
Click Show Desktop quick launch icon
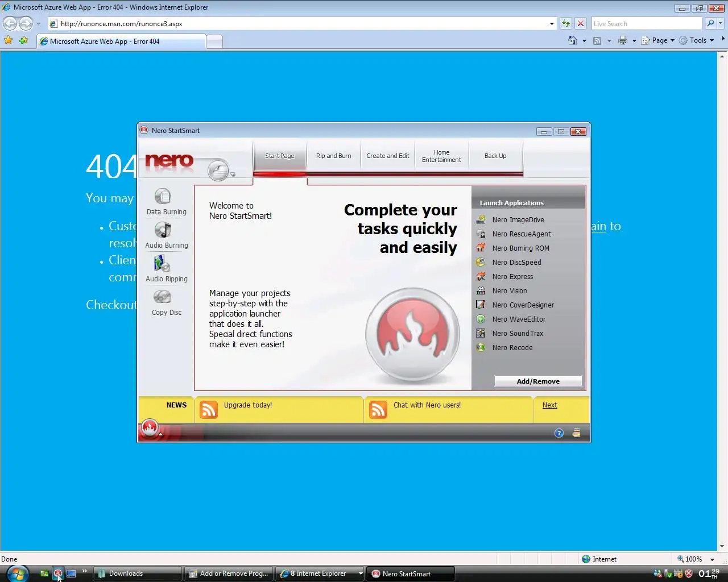[x=71, y=573]
